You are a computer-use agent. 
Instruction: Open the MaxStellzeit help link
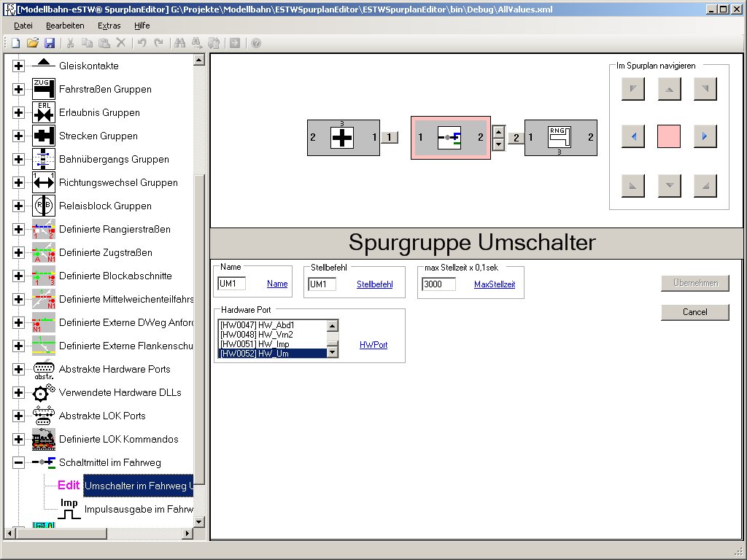[x=494, y=284]
